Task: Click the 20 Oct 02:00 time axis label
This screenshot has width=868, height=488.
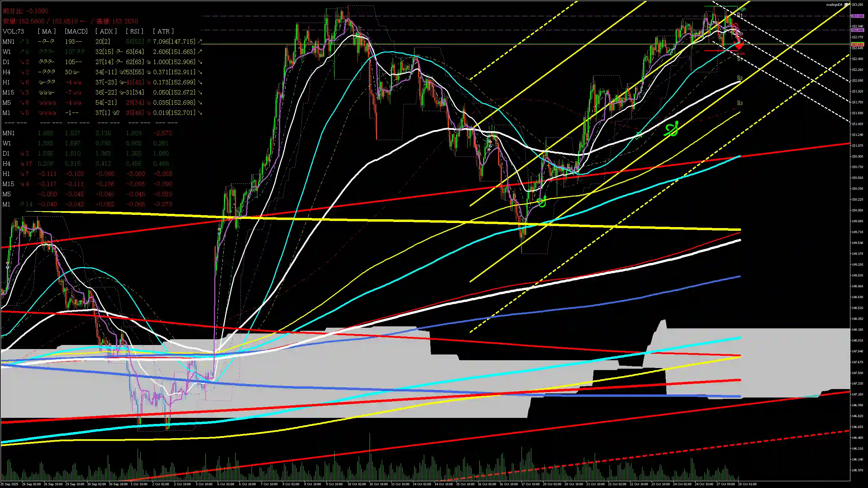Action: click(x=552, y=484)
